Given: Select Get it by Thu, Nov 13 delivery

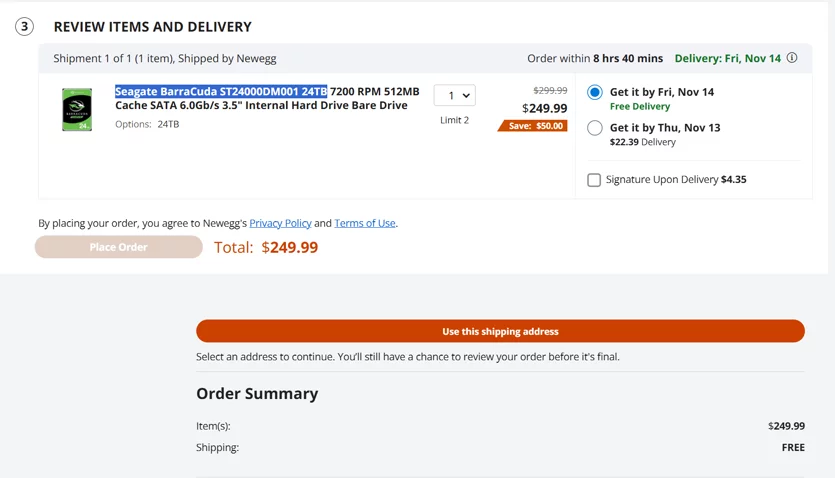Looking at the screenshot, I should click(595, 128).
